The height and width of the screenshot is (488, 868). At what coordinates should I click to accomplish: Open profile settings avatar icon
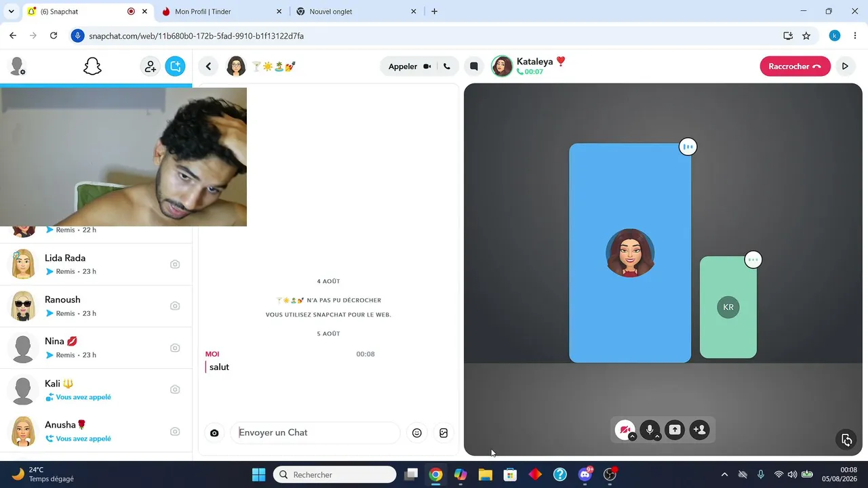[17, 66]
